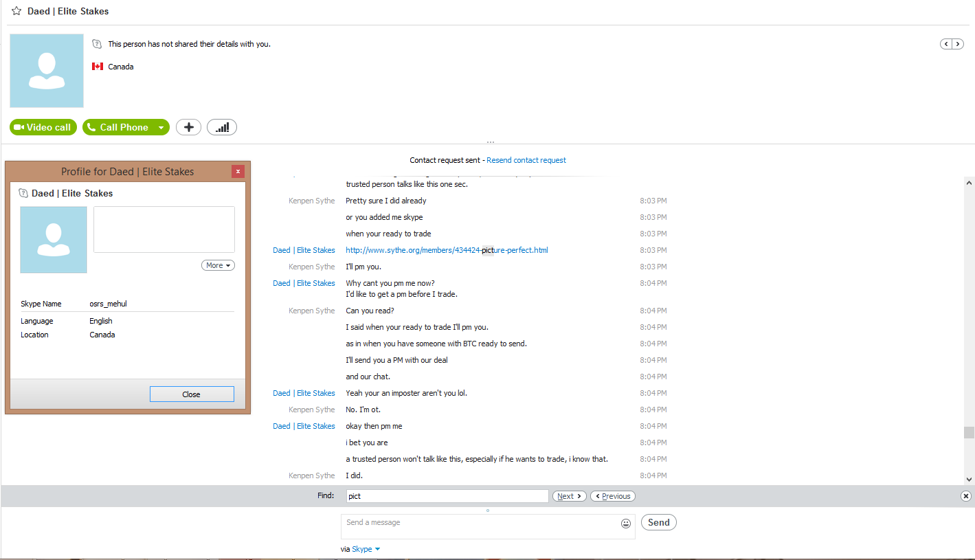Image resolution: width=975 pixels, height=560 pixels.
Task: Open the via Skype dropdown
Action: (366, 549)
